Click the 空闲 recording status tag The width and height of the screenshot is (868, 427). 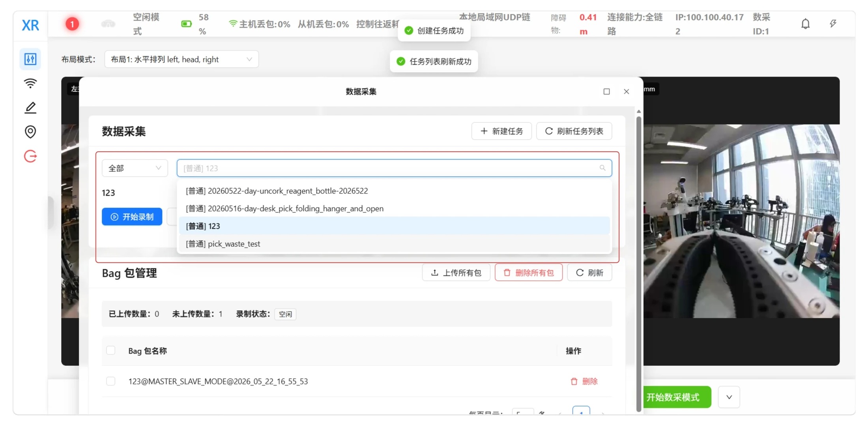tap(285, 314)
